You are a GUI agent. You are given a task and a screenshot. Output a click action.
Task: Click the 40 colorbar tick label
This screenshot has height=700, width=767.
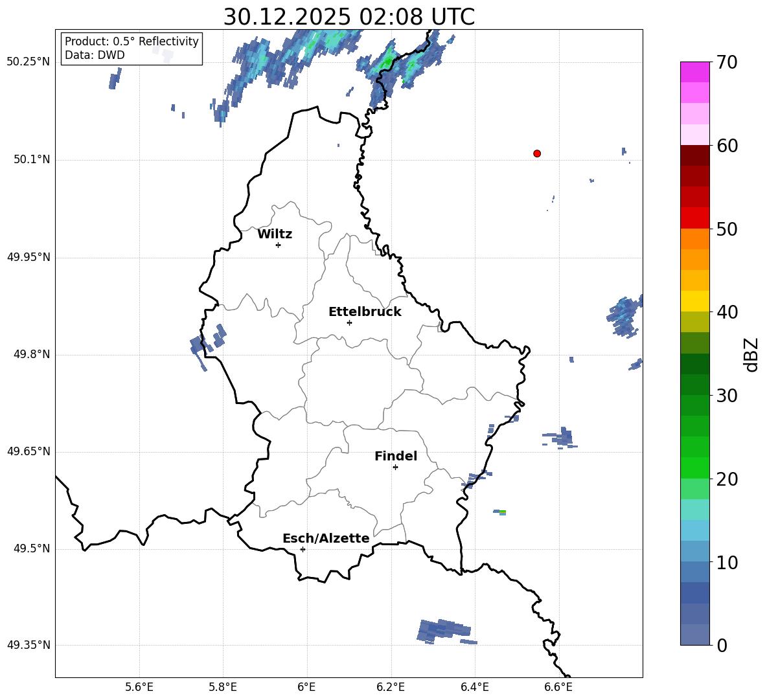pyautogui.click(x=727, y=312)
